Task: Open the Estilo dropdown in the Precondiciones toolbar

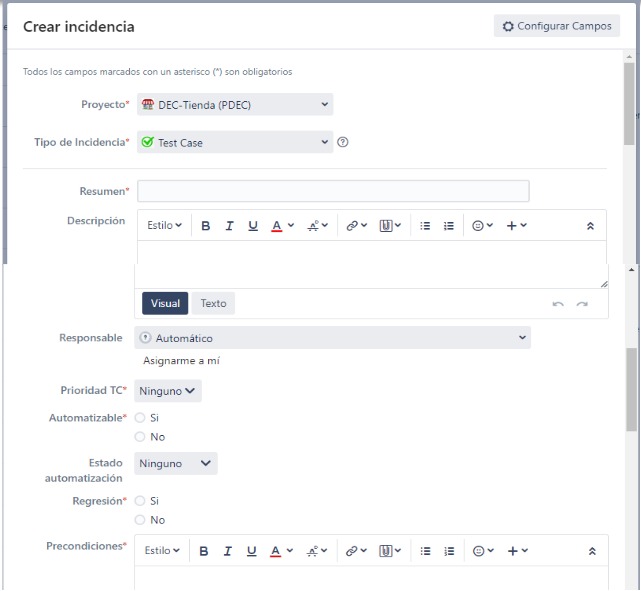Action: (x=162, y=551)
